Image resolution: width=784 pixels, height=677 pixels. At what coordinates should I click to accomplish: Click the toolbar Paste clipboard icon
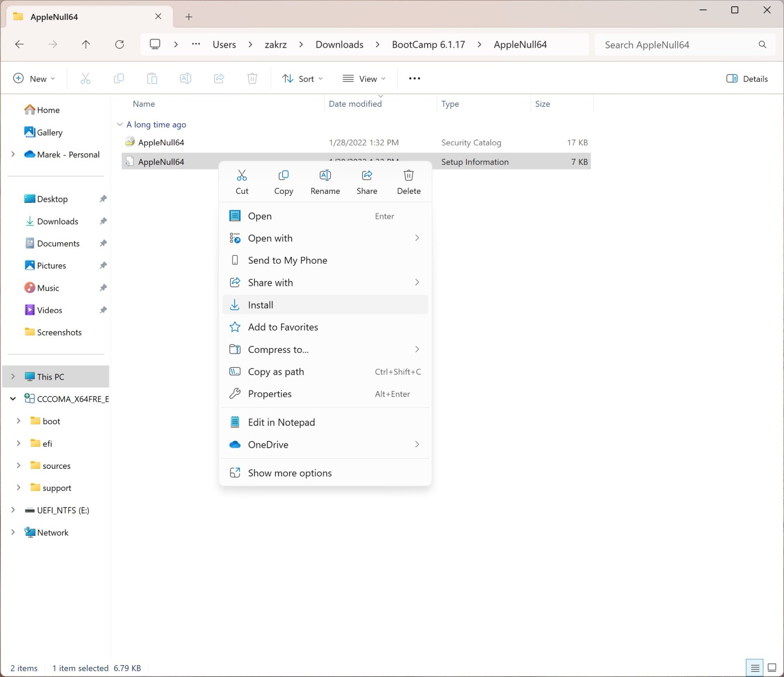point(152,79)
